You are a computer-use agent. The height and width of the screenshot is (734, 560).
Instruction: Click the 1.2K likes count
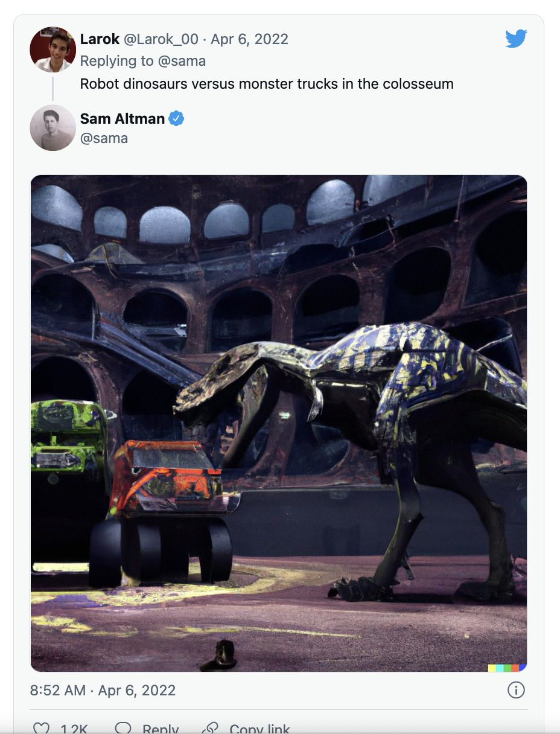(x=75, y=729)
